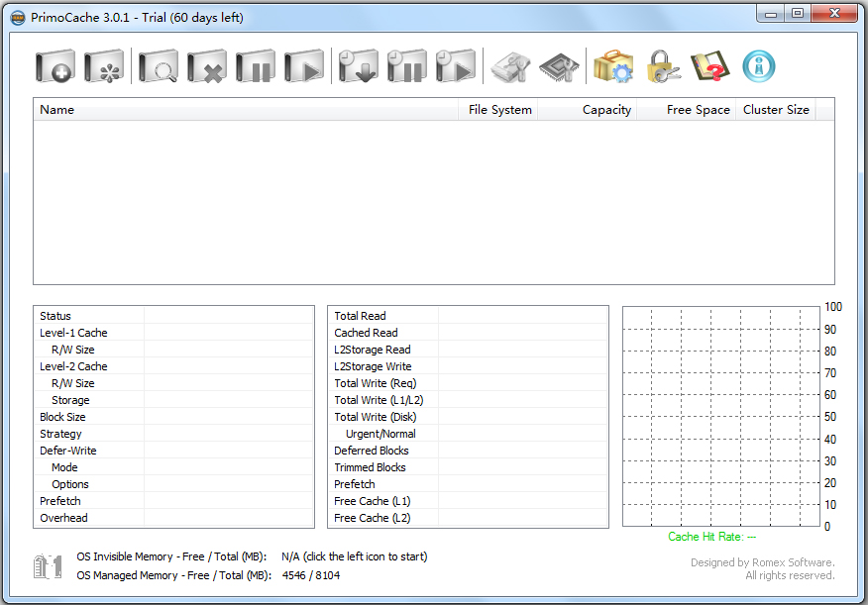Click the Delete Cache Task X icon

pos(207,66)
